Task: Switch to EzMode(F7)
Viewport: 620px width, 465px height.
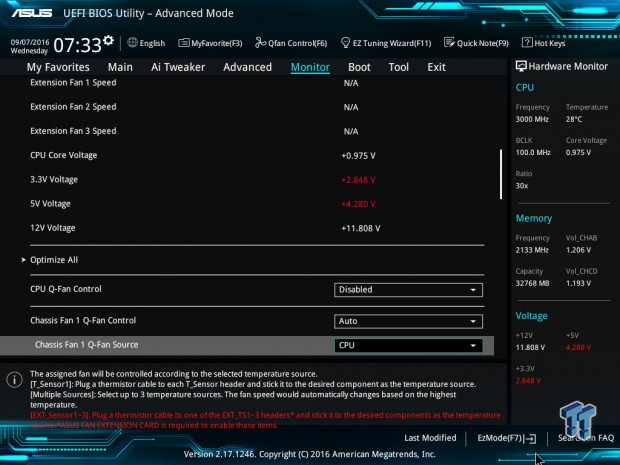Action: [x=507, y=438]
